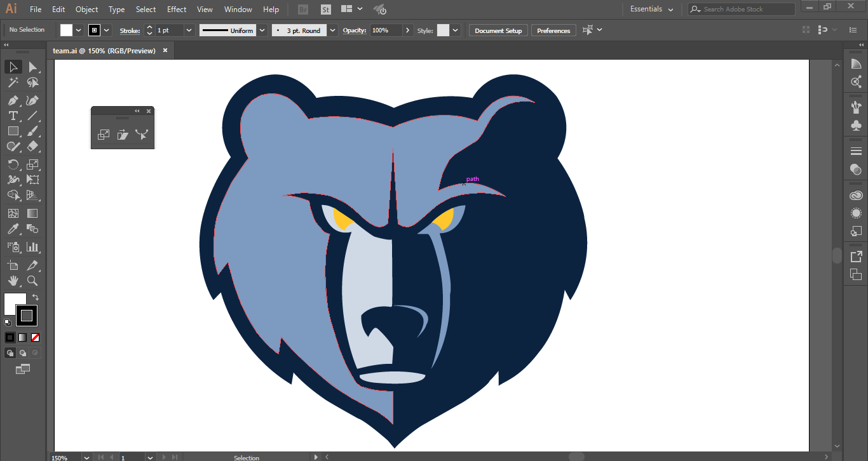Select the Rotate tool
The width and height of the screenshot is (868, 461).
pos(13,164)
